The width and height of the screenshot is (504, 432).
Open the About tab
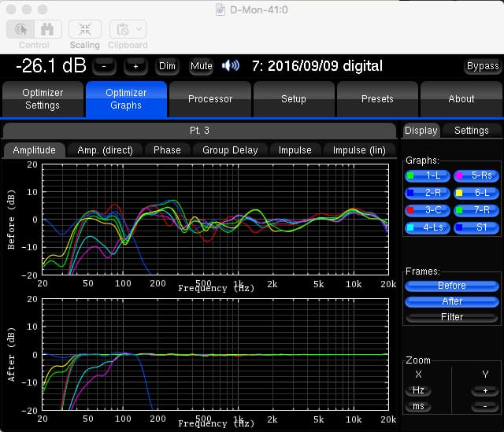pyautogui.click(x=461, y=99)
